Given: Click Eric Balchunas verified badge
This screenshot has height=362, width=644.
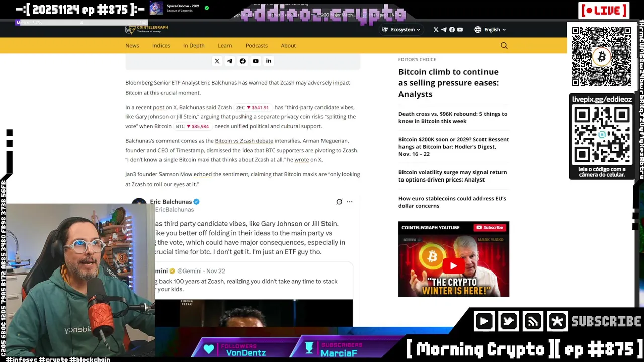Looking at the screenshot, I should tap(196, 202).
